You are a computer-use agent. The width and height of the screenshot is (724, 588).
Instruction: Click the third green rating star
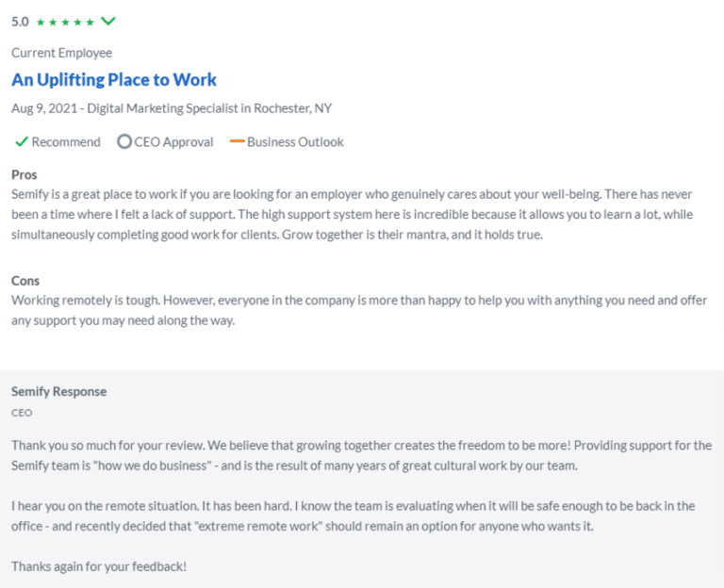[65, 22]
